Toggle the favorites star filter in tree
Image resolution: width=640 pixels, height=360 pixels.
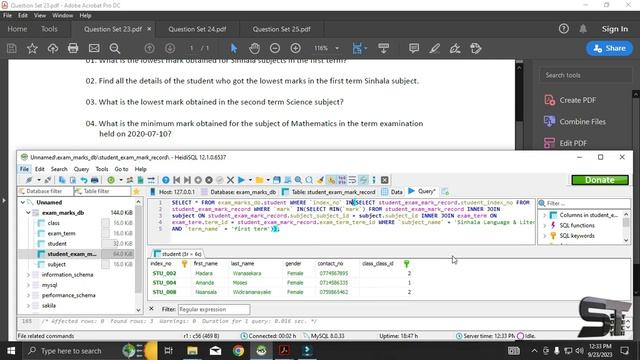tap(136, 191)
